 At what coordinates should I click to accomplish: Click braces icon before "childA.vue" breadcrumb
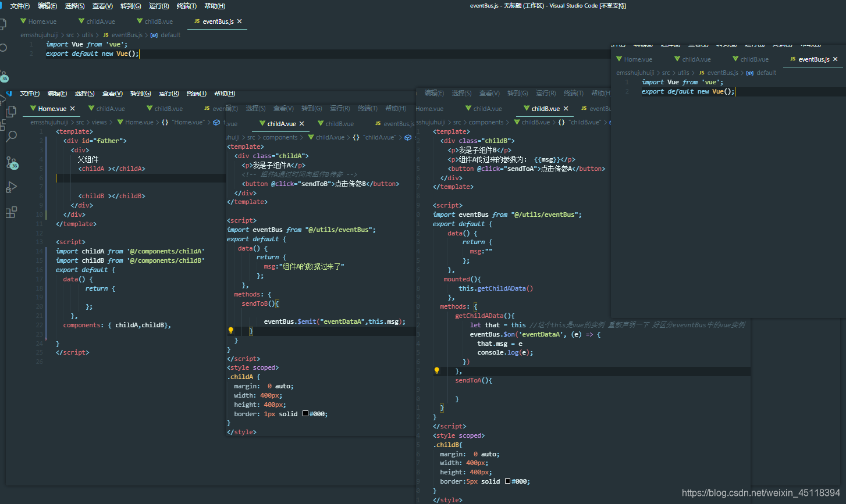(357, 137)
